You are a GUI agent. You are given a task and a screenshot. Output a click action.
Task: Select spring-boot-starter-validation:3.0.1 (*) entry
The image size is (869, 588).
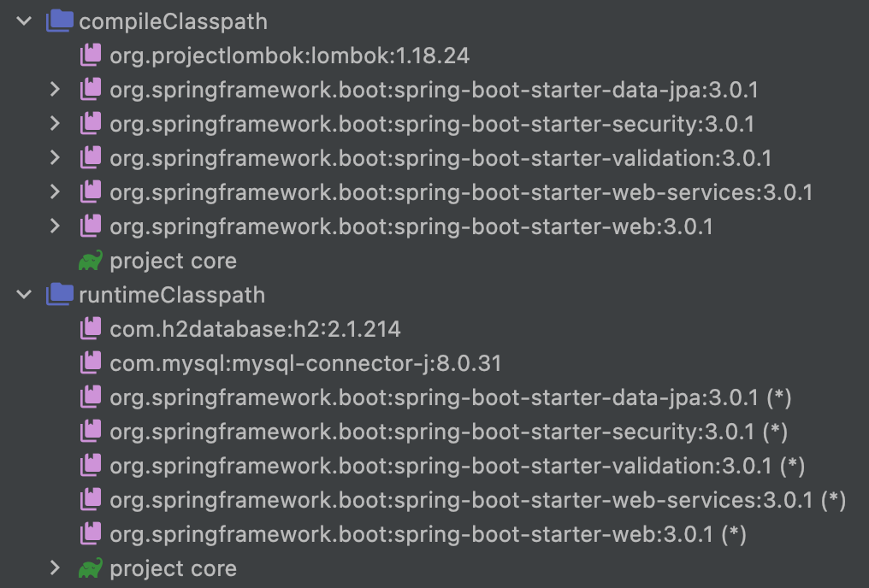point(458,466)
